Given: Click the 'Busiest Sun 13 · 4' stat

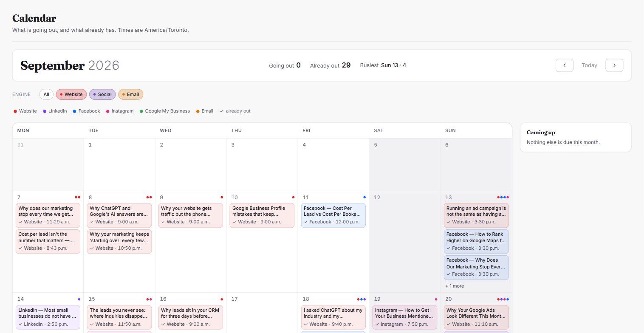Looking at the screenshot, I should (383, 65).
